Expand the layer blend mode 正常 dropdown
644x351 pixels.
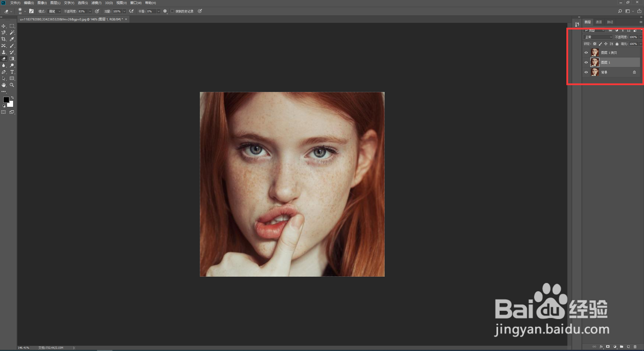(x=598, y=37)
